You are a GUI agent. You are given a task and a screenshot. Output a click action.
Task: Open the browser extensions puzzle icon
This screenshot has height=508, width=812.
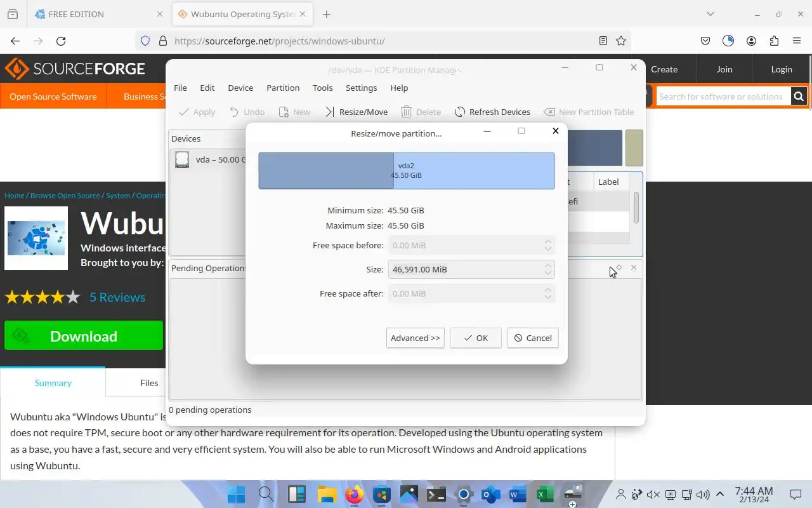774,41
